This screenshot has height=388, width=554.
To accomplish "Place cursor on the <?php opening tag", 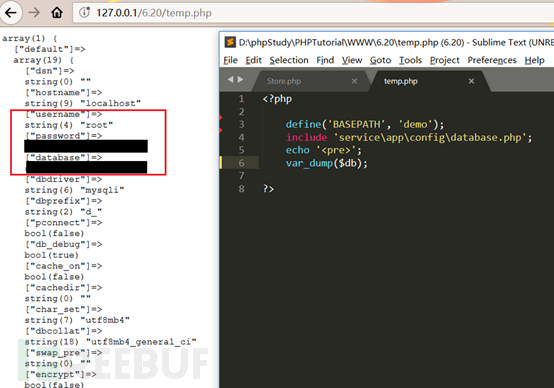I will pyautogui.click(x=277, y=99).
